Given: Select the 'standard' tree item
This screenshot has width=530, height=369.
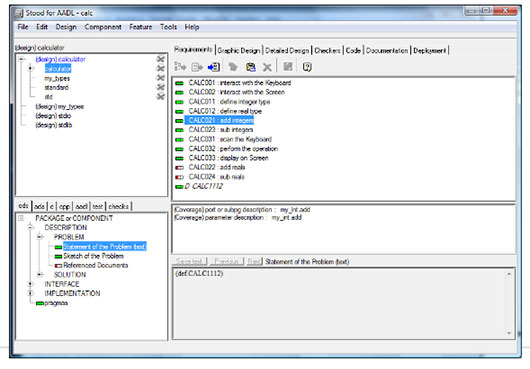Looking at the screenshot, I should pos(56,88).
